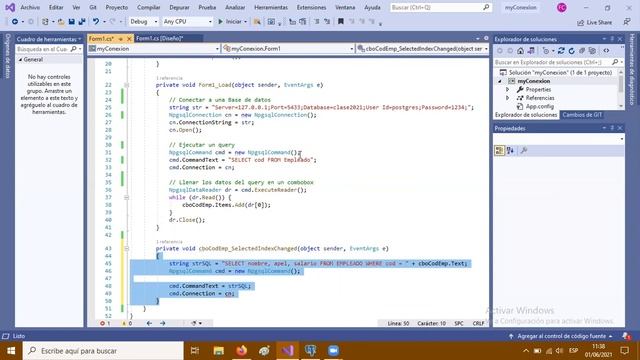This screenshot has height=360, width=640.
Task: Switch to Cambios de GIT tab
Action: click(582, 115)
